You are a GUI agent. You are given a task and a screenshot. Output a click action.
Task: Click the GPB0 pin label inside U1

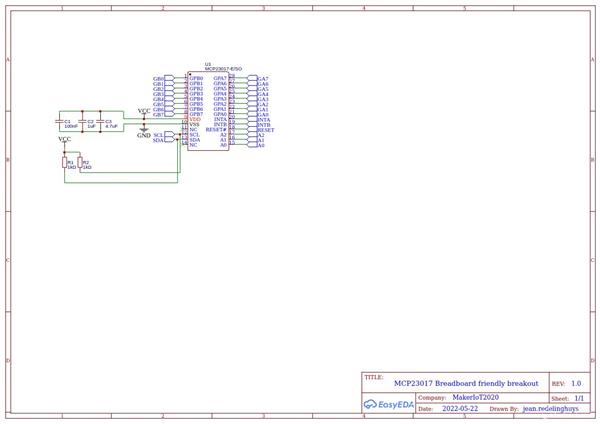[196, 78]
